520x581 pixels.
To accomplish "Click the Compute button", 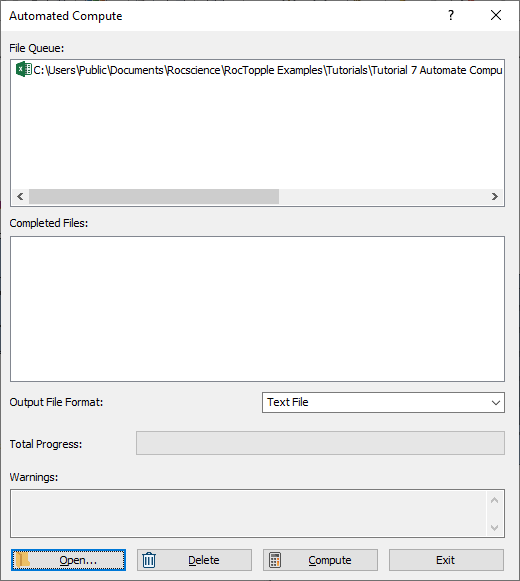I will coord(320,560).
